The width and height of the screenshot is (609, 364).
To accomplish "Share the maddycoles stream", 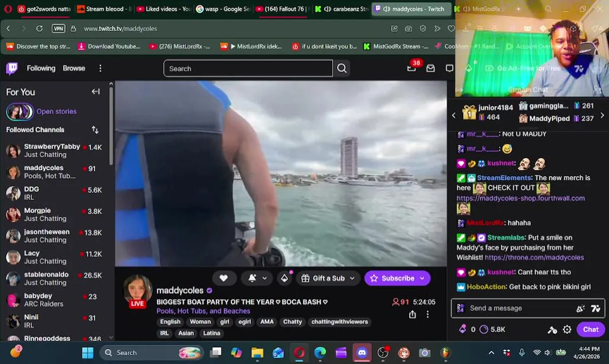I will 412,314.
